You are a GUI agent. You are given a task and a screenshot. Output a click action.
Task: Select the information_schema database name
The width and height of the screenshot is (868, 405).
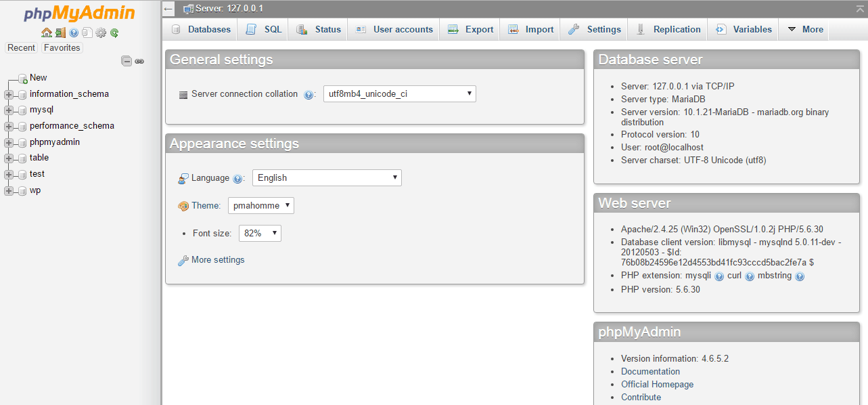[x=69, y=94]
